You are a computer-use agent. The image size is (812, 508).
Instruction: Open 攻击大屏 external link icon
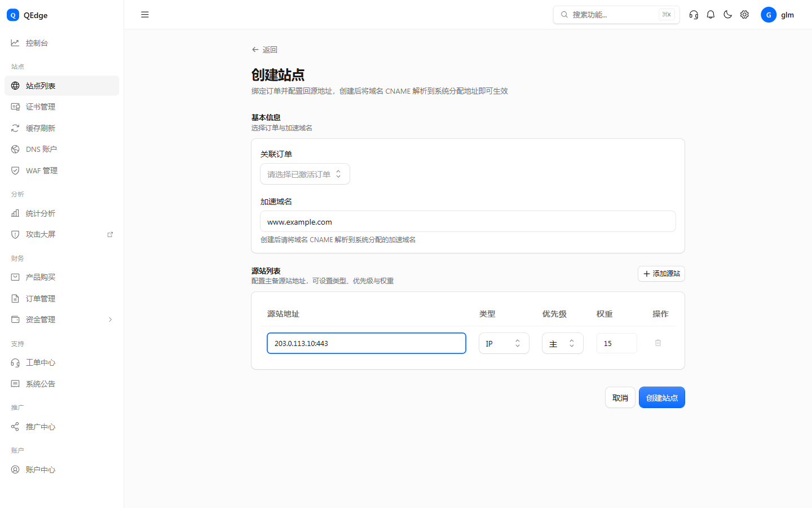pos(110,234)
